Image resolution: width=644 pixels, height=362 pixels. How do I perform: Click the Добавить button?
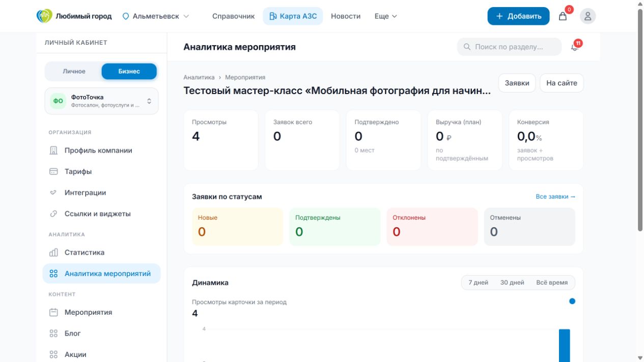518,16
